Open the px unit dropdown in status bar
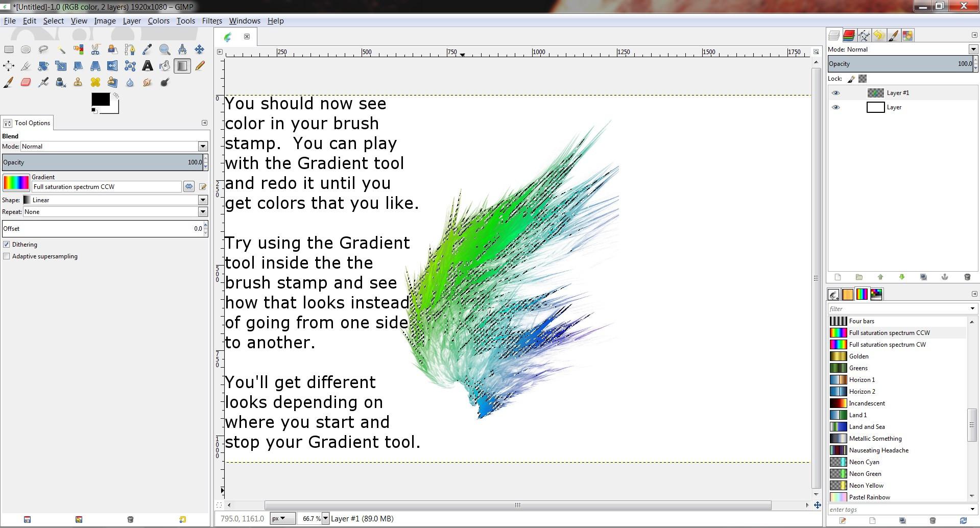 click(x=282, y=518)
